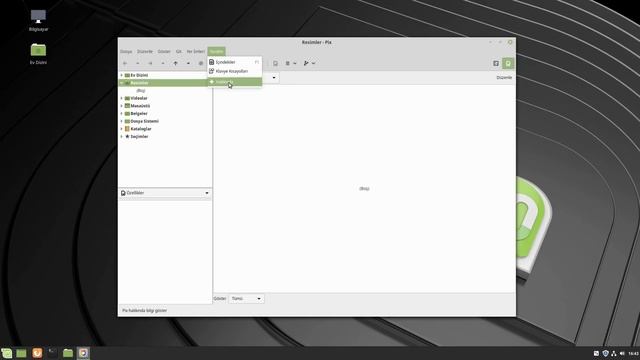
Task: Open the Tümü filter dropdown
Action: point(246,298)
